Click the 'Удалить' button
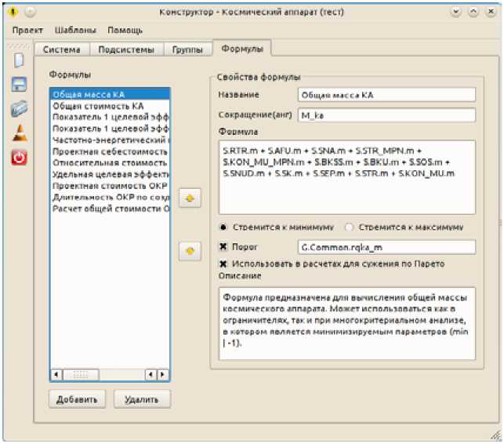The height and width of the screenshot is (444, 504). [x=142, y=399]
